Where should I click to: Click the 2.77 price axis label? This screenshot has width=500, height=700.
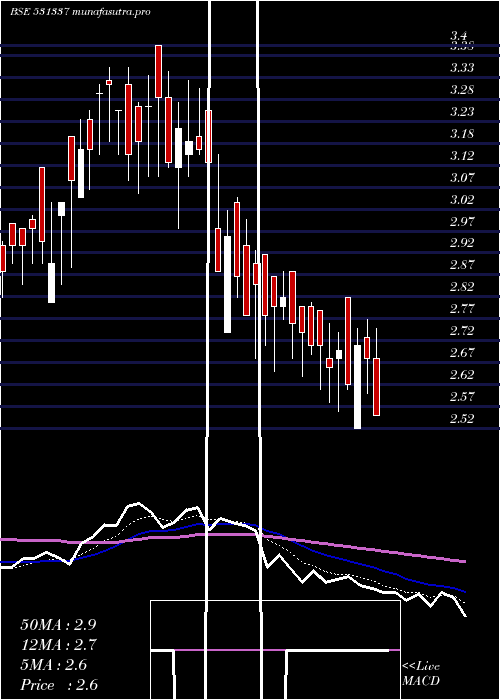click(462, 309)
